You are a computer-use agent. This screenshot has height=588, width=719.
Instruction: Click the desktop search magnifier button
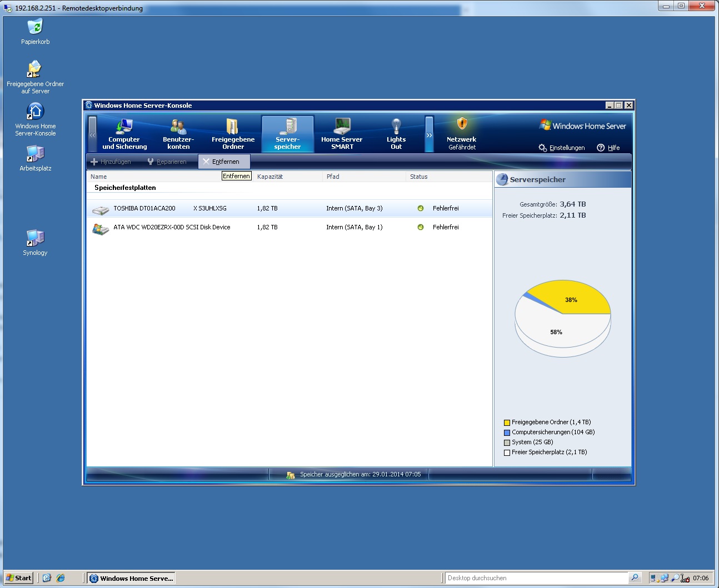(x=635, y=578)
